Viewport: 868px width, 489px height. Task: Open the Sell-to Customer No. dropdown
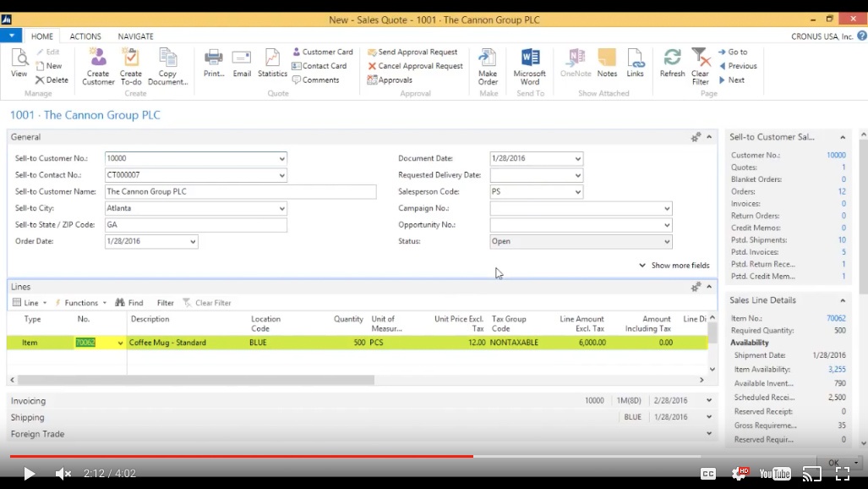click(281, 158)
